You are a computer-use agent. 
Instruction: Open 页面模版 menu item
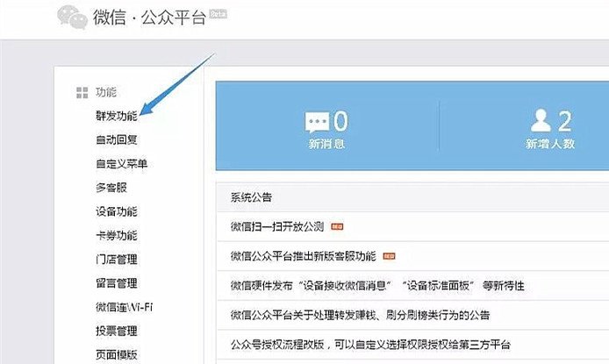pos(117,354)
